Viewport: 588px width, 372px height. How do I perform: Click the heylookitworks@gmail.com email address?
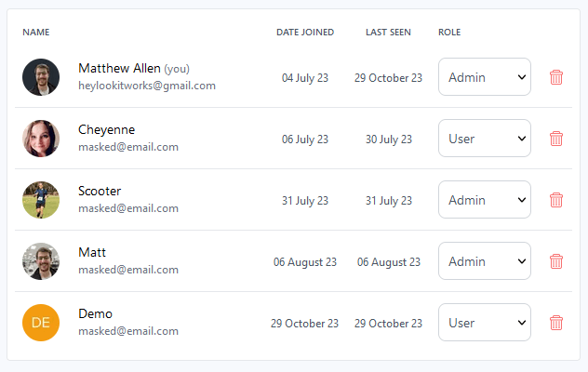147,86
